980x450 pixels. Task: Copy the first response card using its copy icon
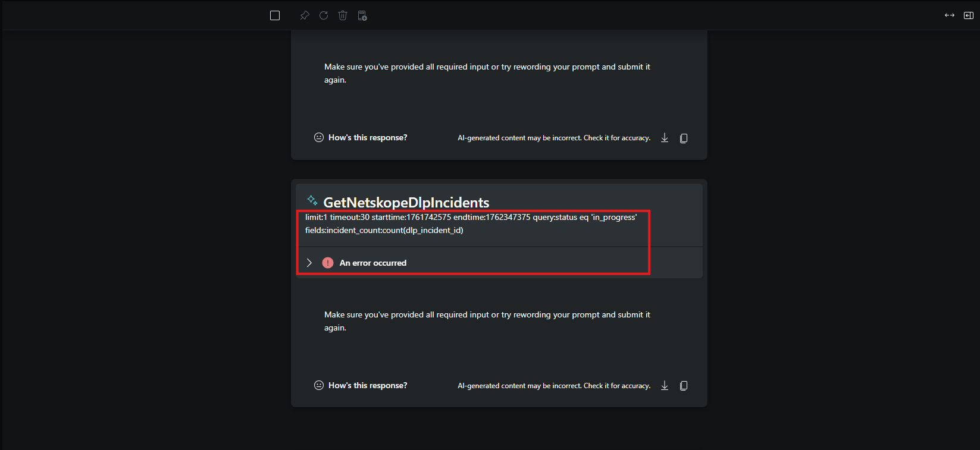pyautogui.click(x=684, y=138)
